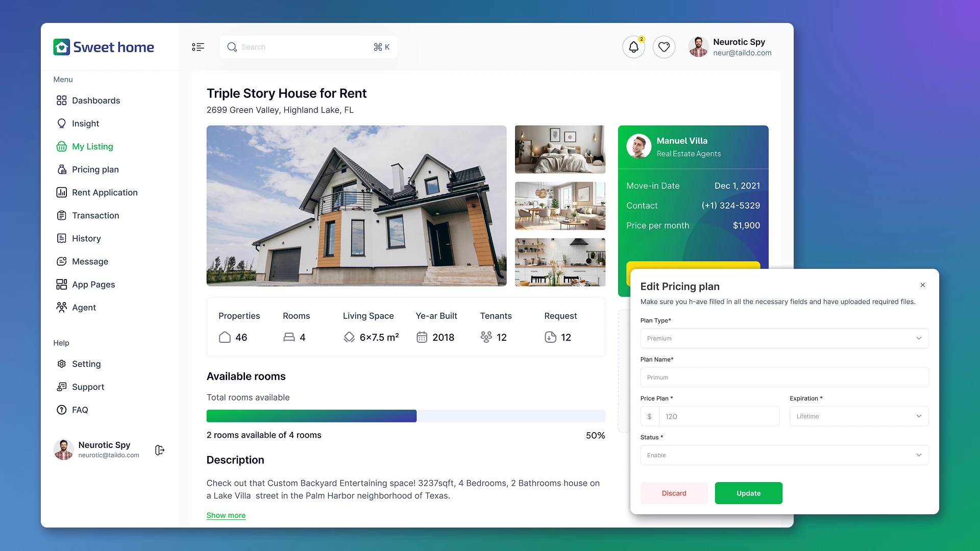980x551 pixels.
Task: Open the Message section icon
Action: (61, 261)
